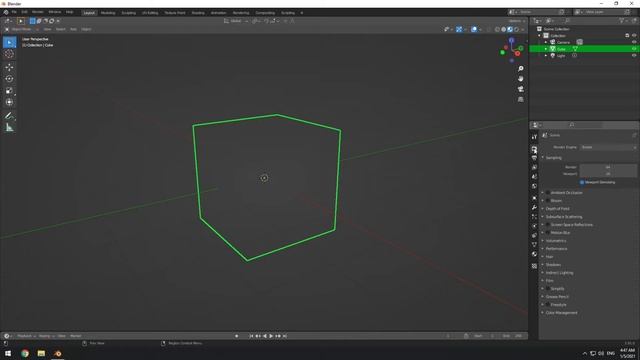Activate the Transform tool
The width and height of the screenshot is (640, 360).
click(9, 102)
